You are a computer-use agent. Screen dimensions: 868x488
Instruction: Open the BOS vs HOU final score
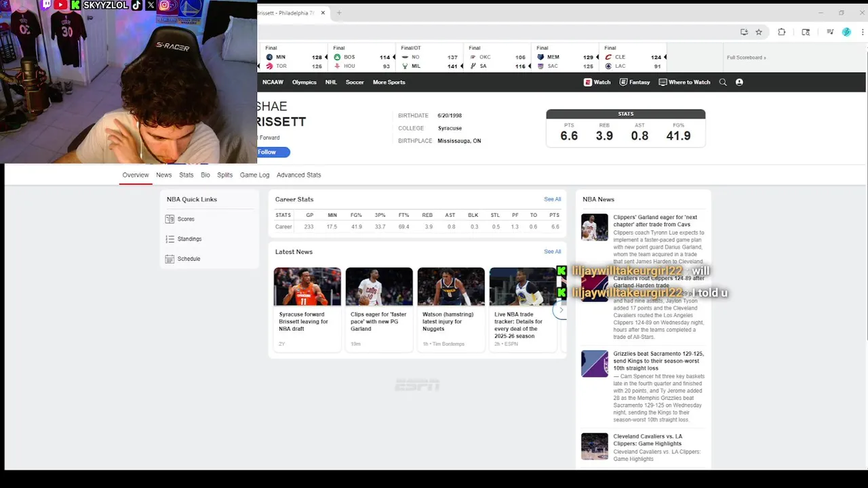click(361, 58)
